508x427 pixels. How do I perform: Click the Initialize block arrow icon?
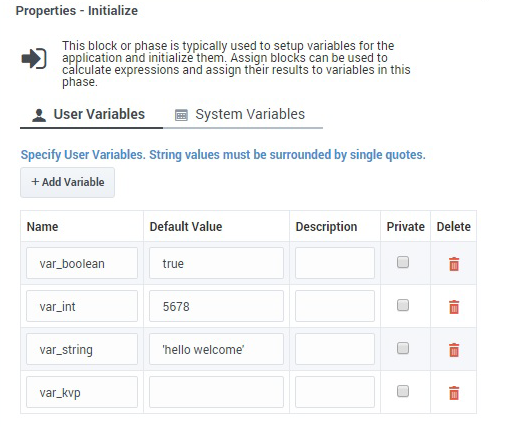34,59
